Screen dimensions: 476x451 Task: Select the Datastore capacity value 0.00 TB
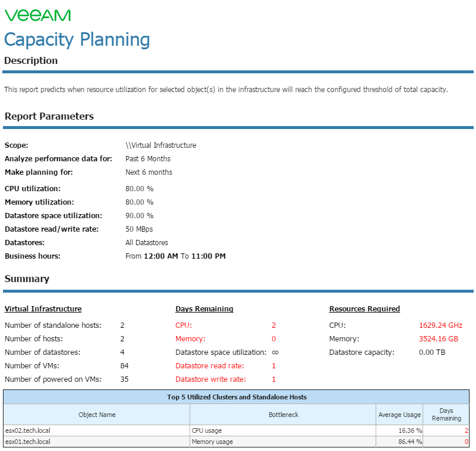[432, 352]
